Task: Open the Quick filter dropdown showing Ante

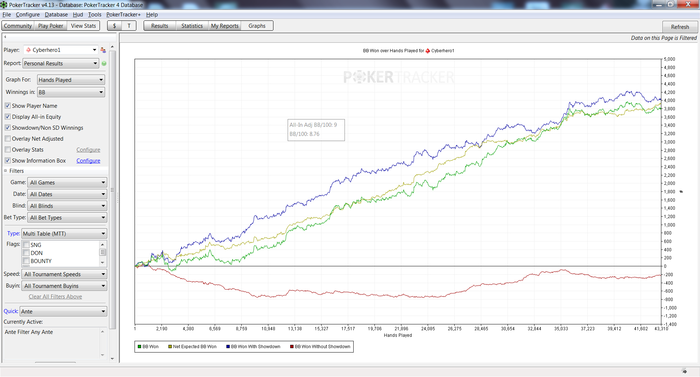Action: click(x=63, y=311)
